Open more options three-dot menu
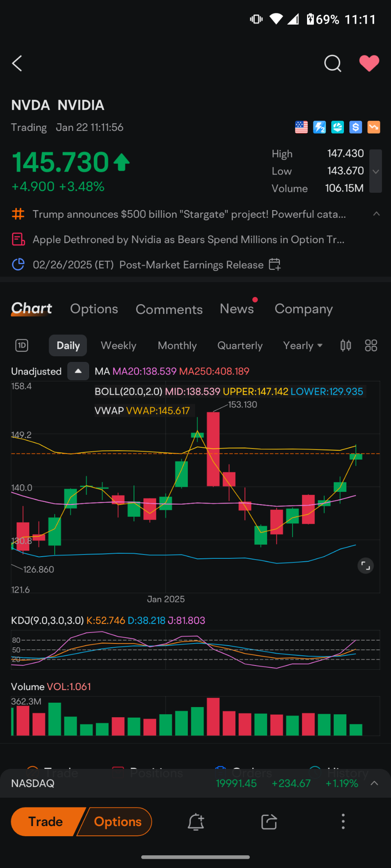The height and width of the screenshot is (868, 391). tap(343, 822)
